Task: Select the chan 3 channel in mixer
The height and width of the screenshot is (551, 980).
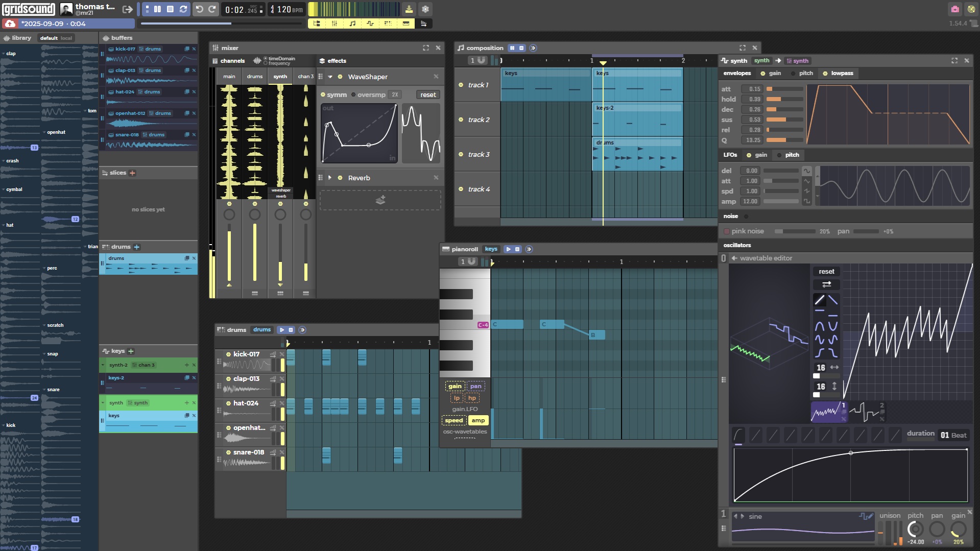Action: click(306, 77)
